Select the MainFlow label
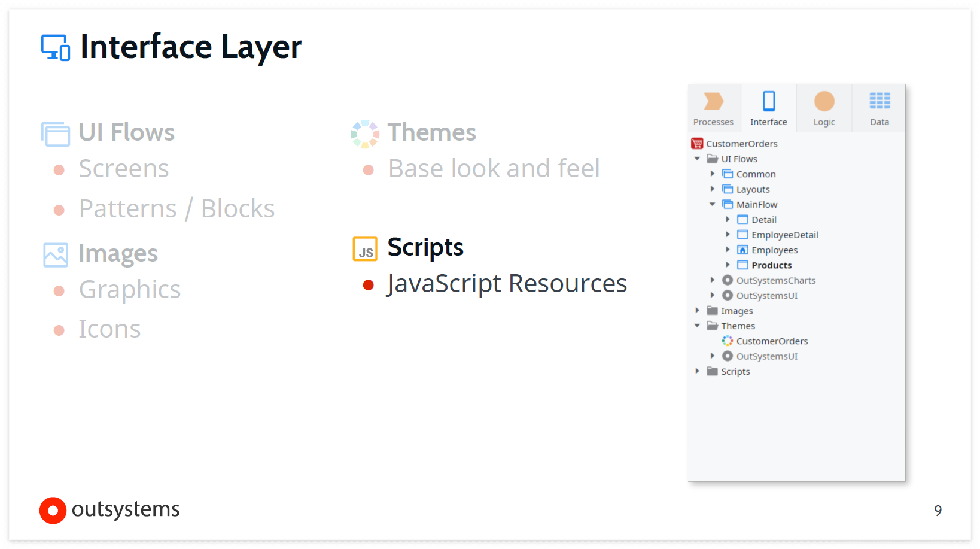 coord(757,205)
